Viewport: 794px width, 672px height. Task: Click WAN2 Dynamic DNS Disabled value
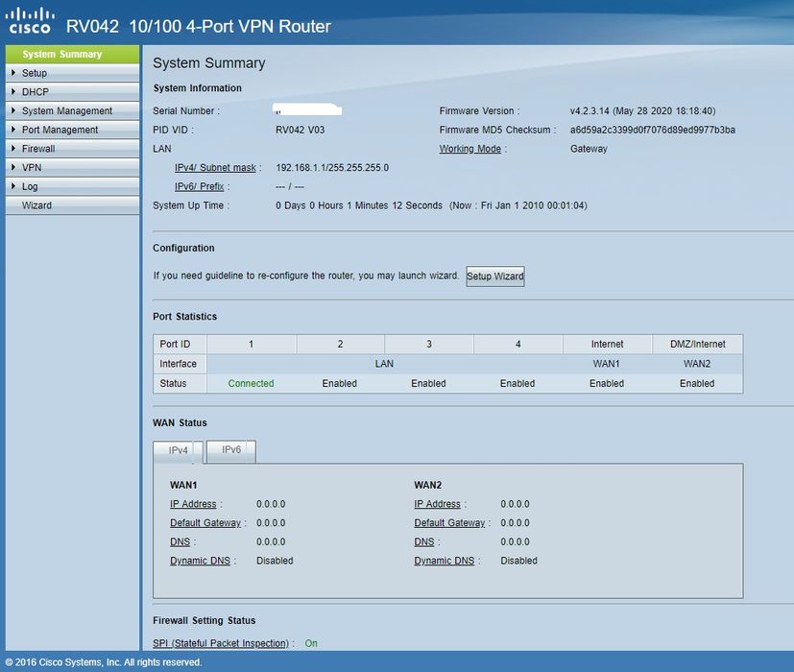click(x=519, y=561)
